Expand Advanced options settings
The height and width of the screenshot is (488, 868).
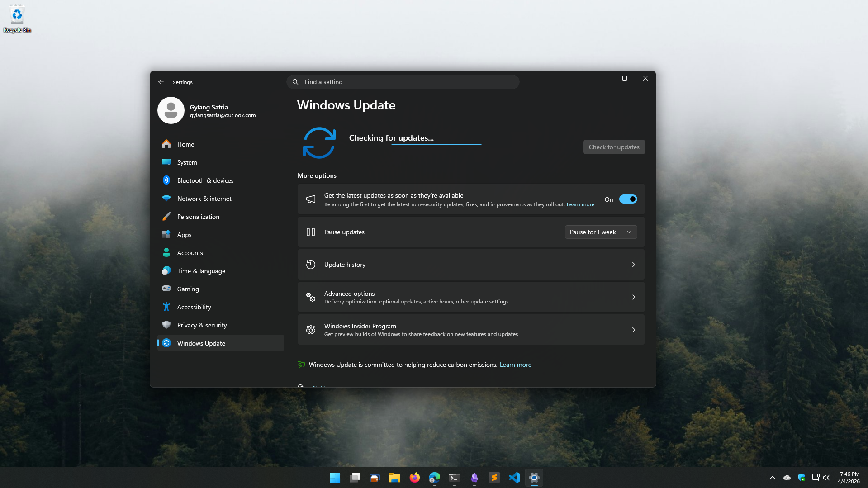[471, 297]
